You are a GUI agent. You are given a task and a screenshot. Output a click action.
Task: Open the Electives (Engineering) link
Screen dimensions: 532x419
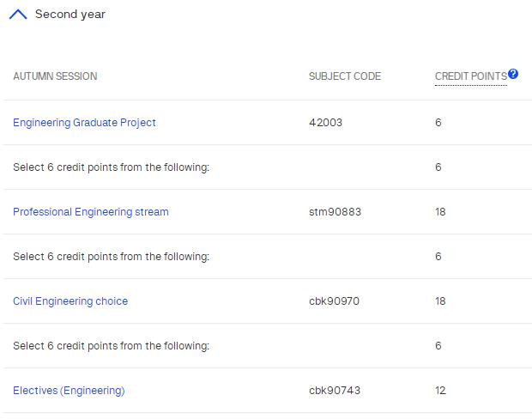point(69,391)
